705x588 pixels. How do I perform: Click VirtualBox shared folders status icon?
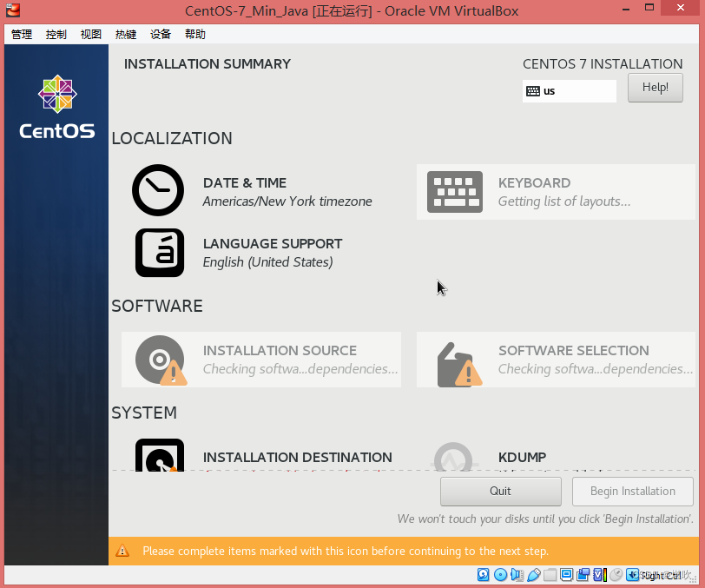(550, 574)
